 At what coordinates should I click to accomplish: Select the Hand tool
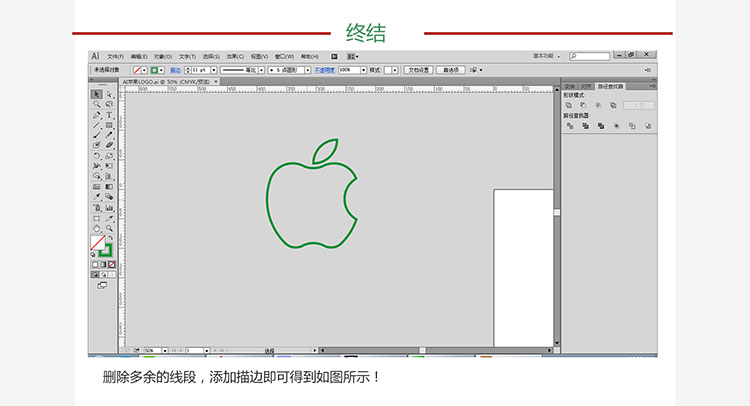97,228
